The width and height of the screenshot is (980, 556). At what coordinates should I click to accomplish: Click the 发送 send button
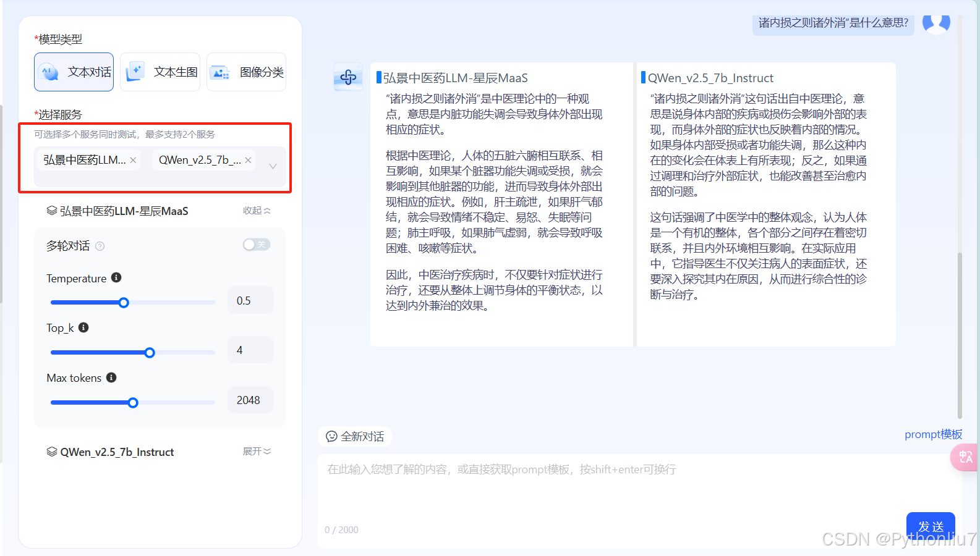(931, 526)
